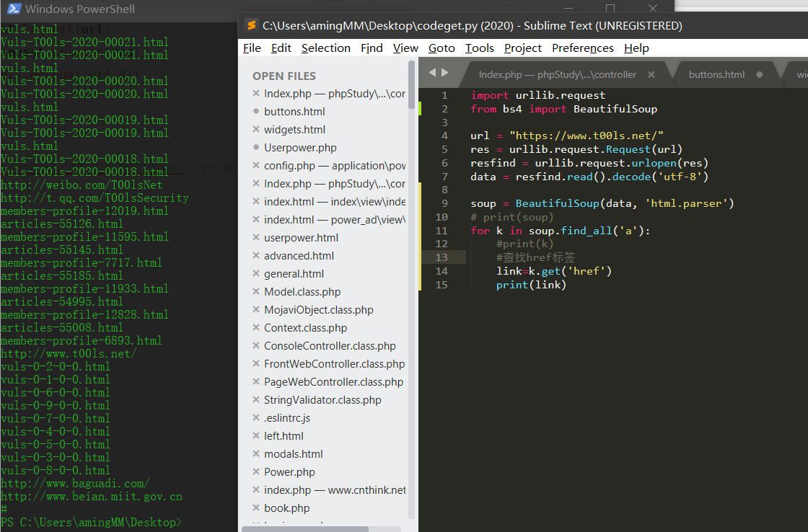The height and width of the screenshot is (532, 808).
Task: Click unsaved dot beside buttons.html in sidebar
Action: pyautogui.click(x=256, y=111)
